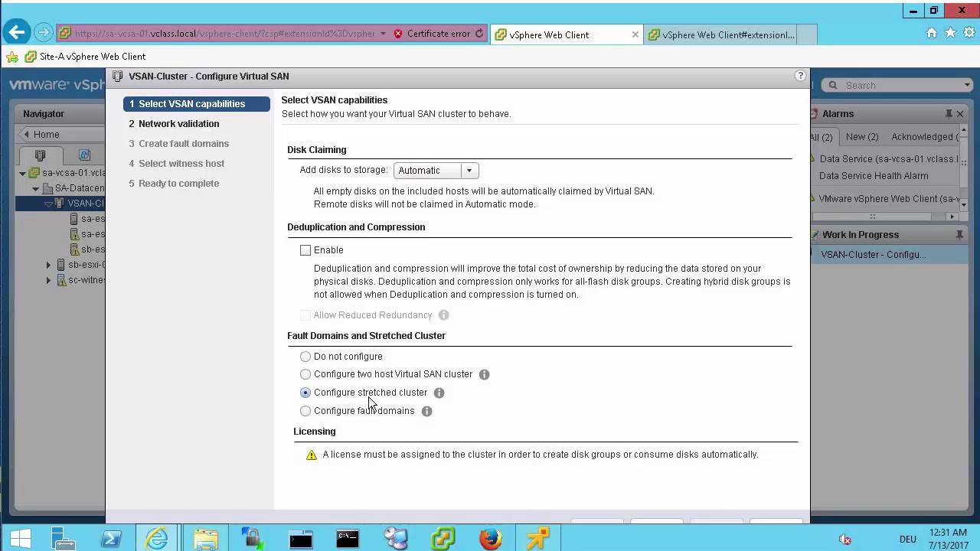Open Site-A vSphere Web Client bookmark
The height and width of the screenshot is (551, 980).
(85, 57)
